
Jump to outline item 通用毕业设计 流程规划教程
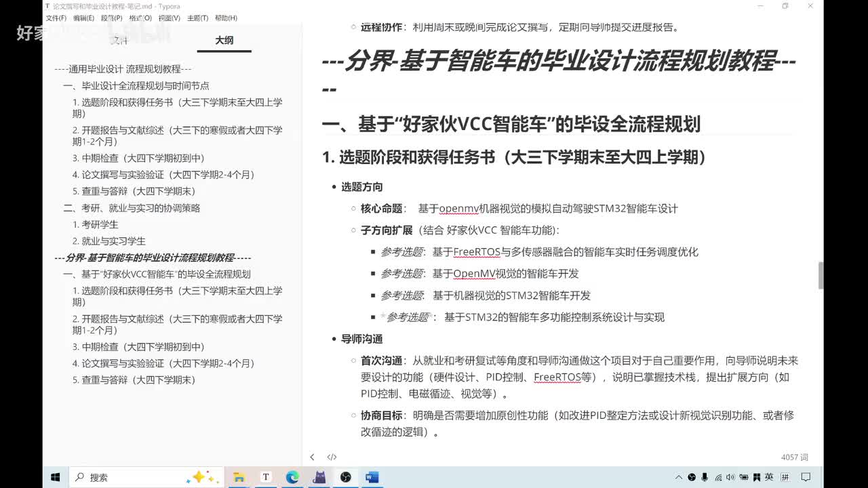click(x=123, y=69)
